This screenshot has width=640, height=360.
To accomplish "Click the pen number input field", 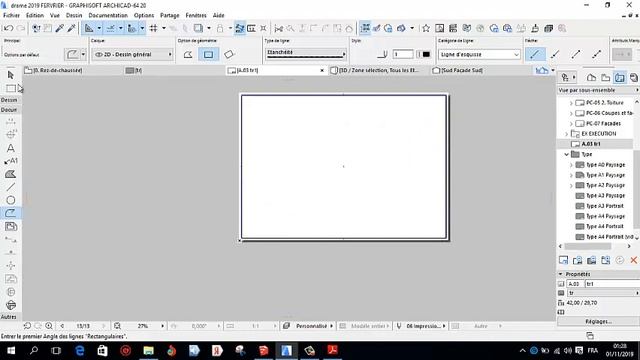I will [403, 54].
